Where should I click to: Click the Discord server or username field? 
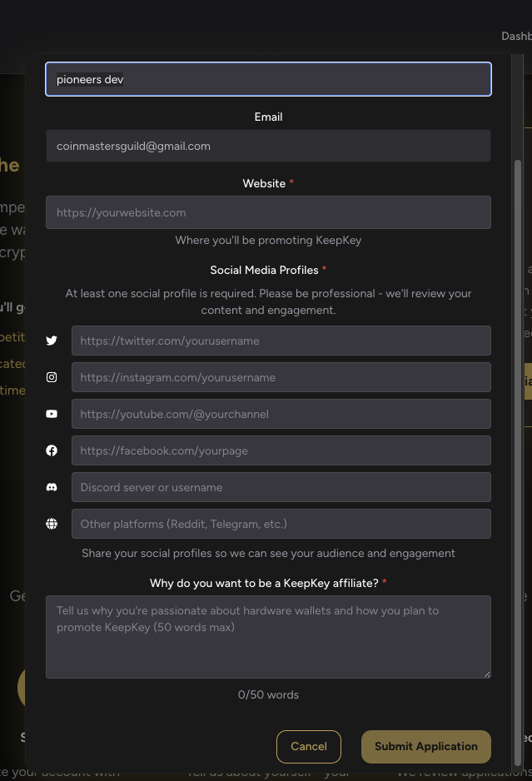pyautogui.click(x=281, y=487)
